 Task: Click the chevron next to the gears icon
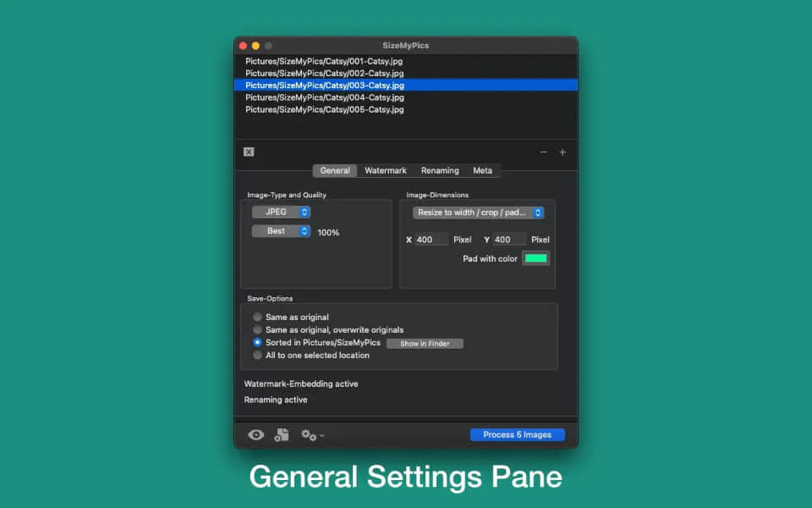[320, 437]
